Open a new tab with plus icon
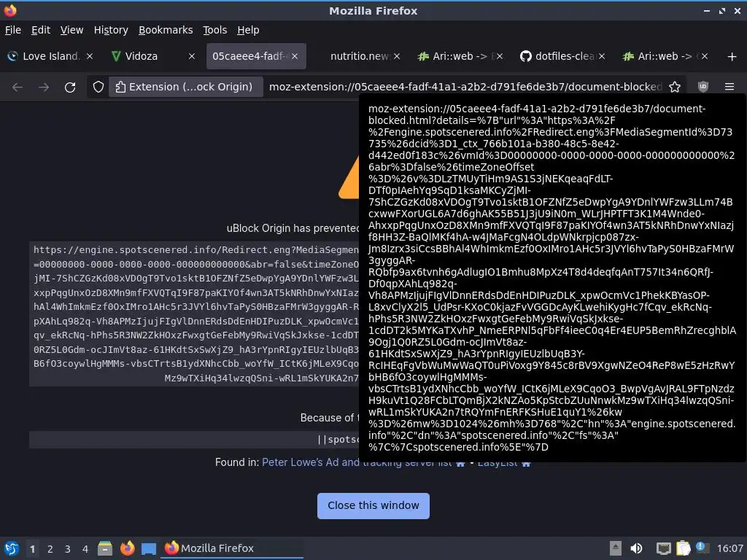Viewport: 747px width, 560px height. pos(732,57)
